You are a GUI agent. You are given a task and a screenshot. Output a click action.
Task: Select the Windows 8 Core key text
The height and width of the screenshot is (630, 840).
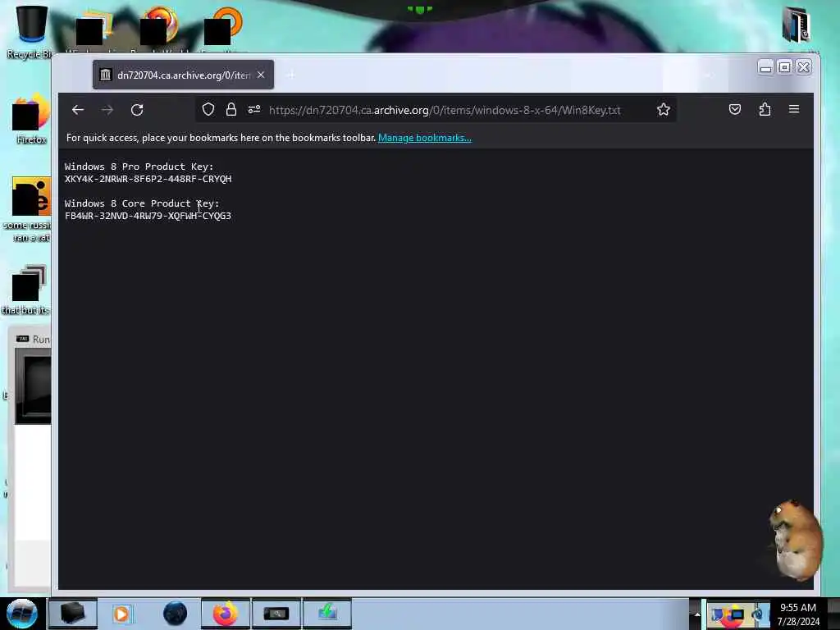148,216
